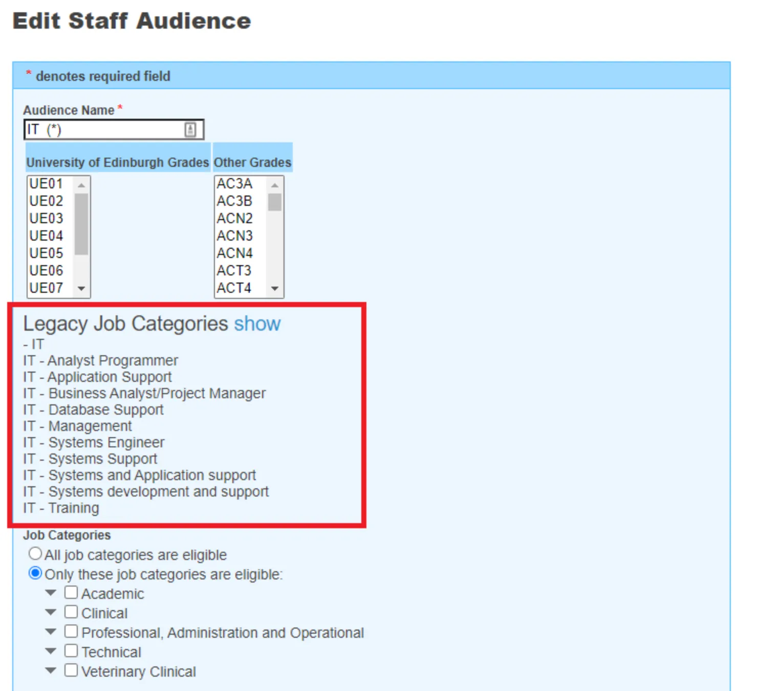This screenshot has width=784, height=691.
Task: Expand the Veterinary Clinical category arrow
Action: [x=51, y=671]
